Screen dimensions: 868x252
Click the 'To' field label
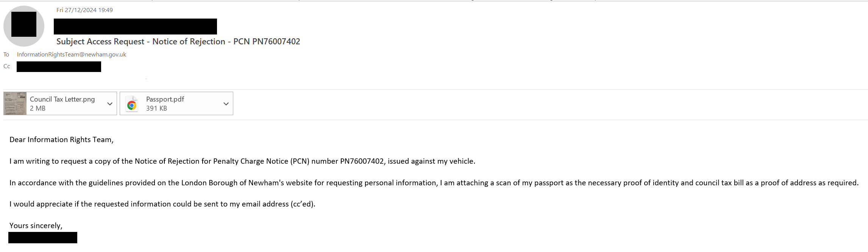[6, 55]
